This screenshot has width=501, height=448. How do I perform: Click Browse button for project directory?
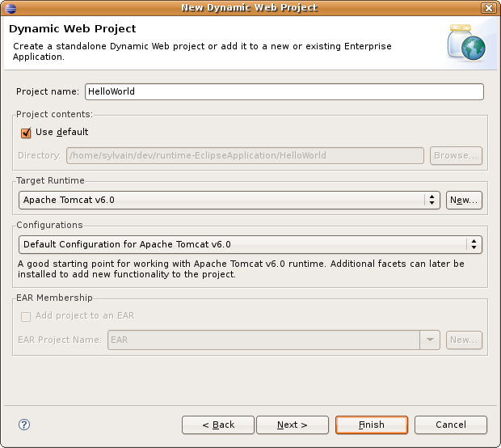pos(457,155)
